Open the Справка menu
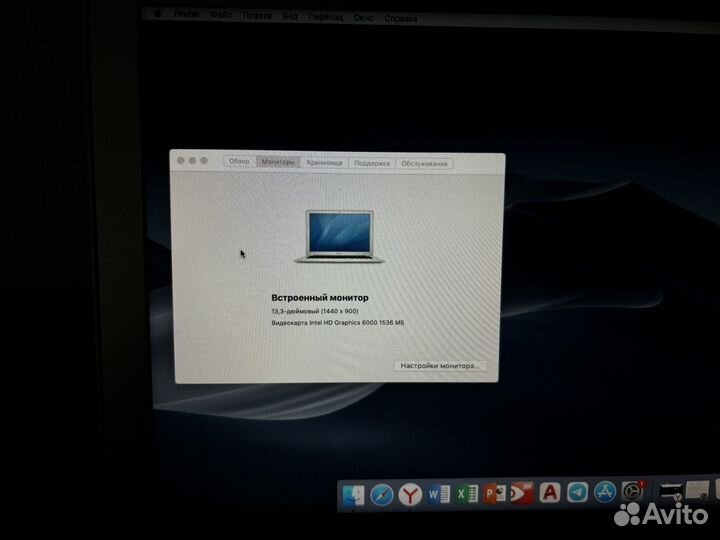 point(400,19)
